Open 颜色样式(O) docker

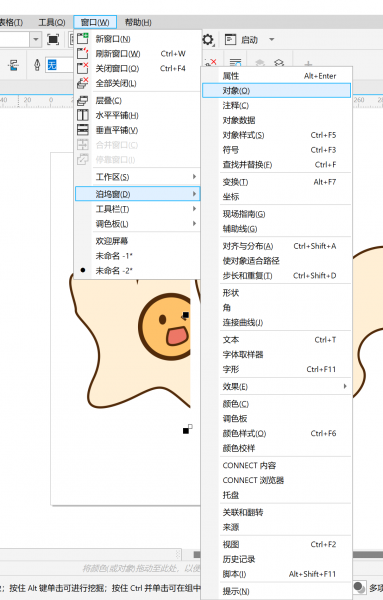[276, 434]
